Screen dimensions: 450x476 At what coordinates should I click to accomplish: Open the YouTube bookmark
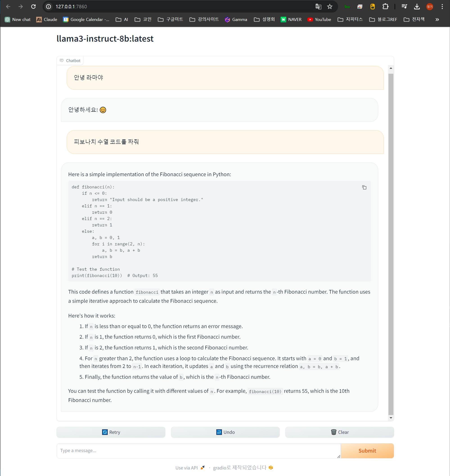coord(319,19)
